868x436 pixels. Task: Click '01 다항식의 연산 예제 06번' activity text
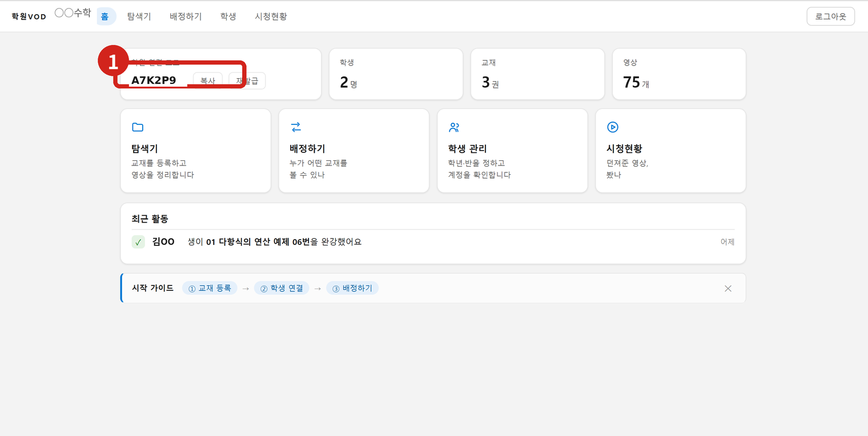[x=258, y=242]
